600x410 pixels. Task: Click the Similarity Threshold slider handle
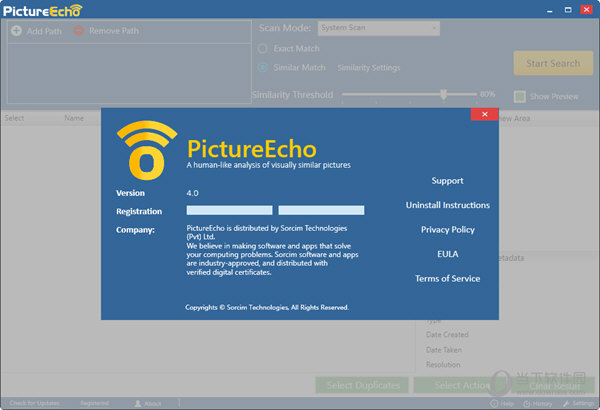(443, 94)
